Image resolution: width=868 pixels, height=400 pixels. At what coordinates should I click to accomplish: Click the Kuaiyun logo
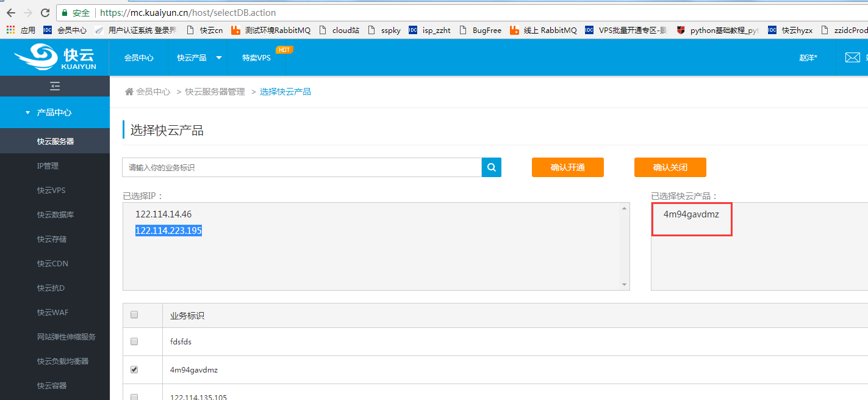click(x=55, y=57)
